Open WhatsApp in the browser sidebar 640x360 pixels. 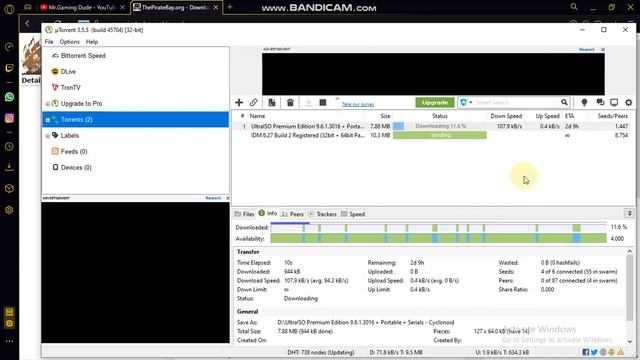(9, 97)
